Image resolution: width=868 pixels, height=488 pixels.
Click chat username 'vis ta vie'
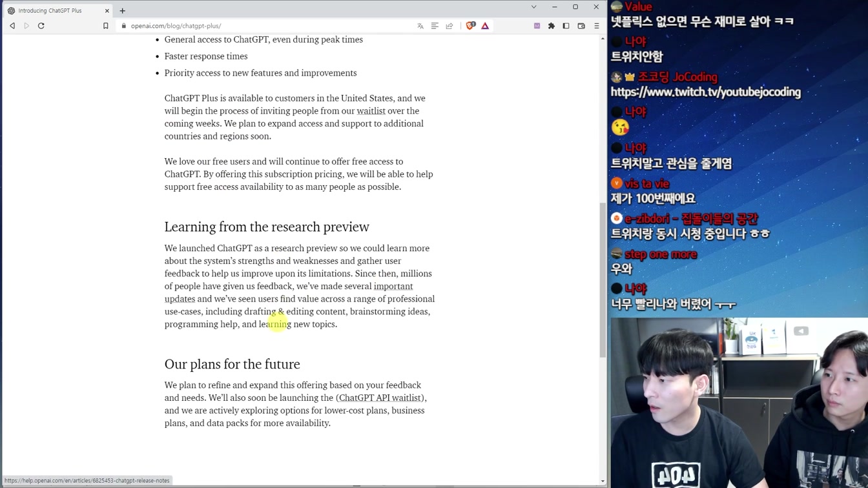click(x=647, y=184)
